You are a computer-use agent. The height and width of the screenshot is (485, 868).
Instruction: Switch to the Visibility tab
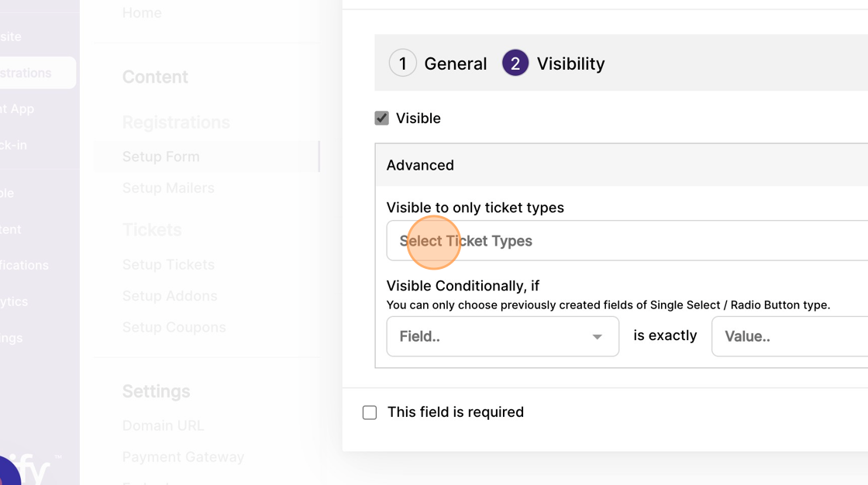tap(570, 64)
